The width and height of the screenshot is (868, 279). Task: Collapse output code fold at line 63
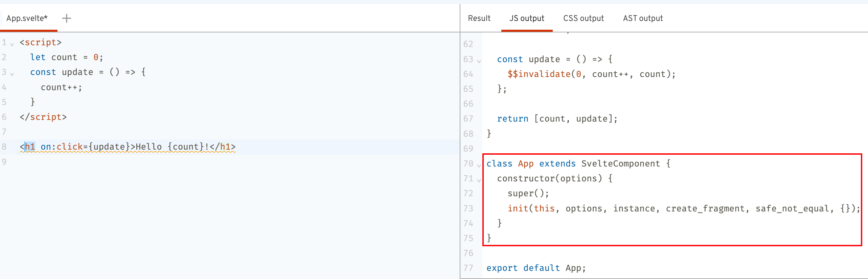(x=479, y=61)
